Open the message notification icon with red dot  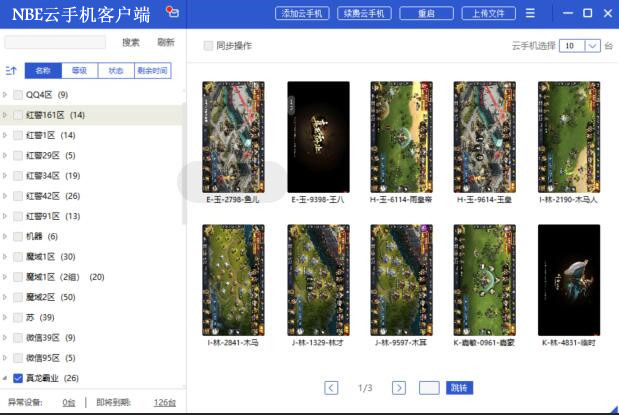[173, 12]
